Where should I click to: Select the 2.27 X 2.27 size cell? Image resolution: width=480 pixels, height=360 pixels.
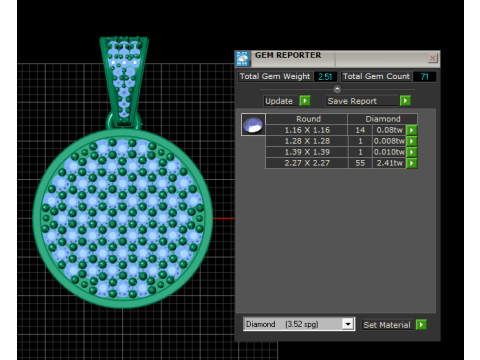tap(307, 163)
